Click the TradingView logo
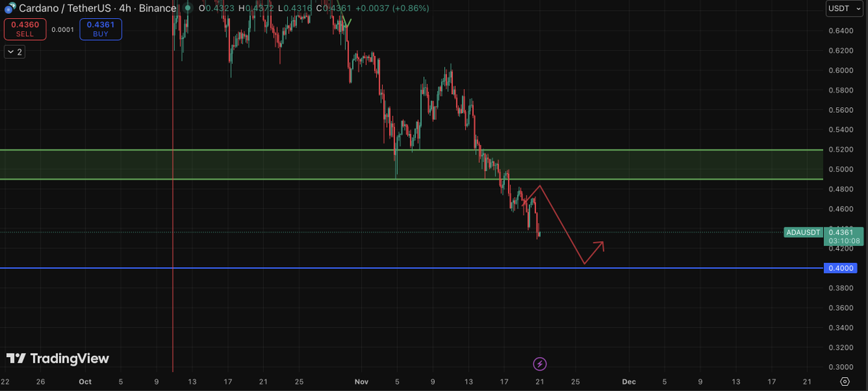The height and width of the screenshot is (391, 868). click(58, 358)
